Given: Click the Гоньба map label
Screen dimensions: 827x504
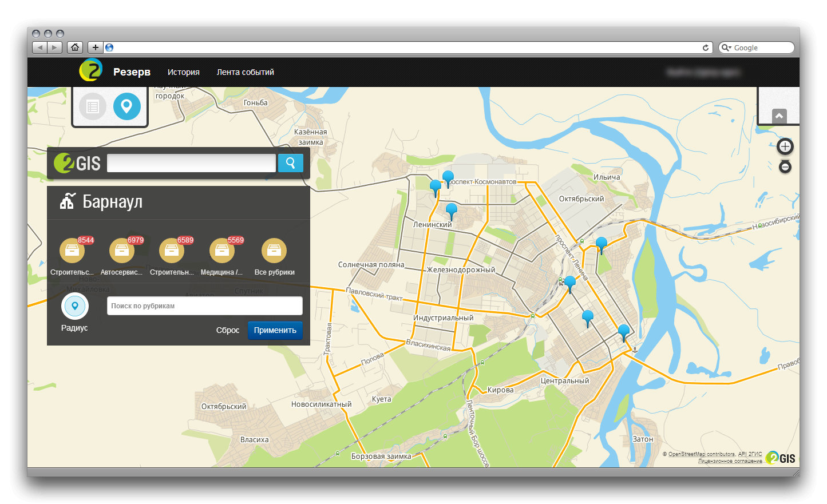Looking at the screenshot, I should pos(256,103).
